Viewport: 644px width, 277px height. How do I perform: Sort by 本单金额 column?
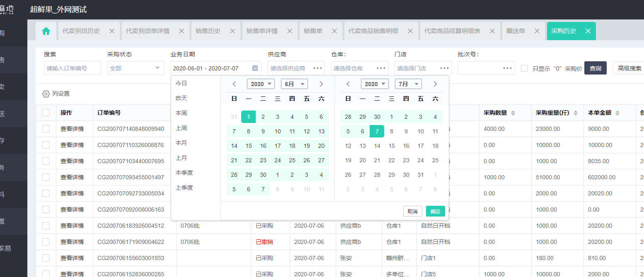pos(617,113)
